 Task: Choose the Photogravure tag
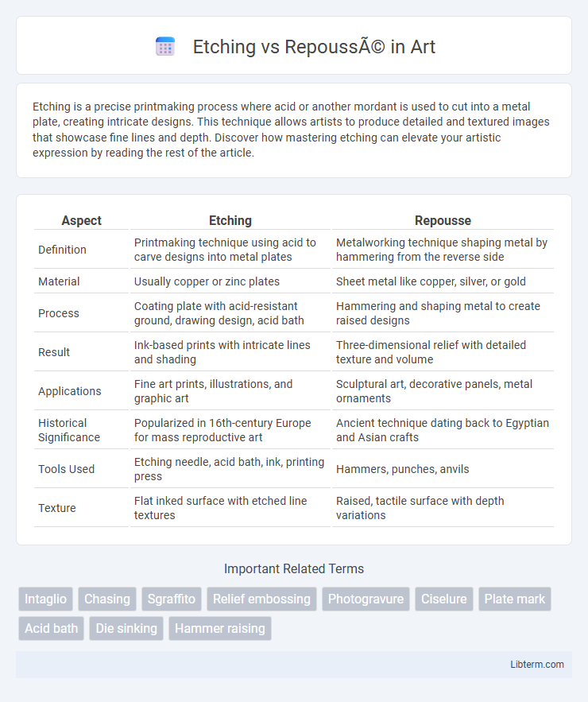coord(366,599)
